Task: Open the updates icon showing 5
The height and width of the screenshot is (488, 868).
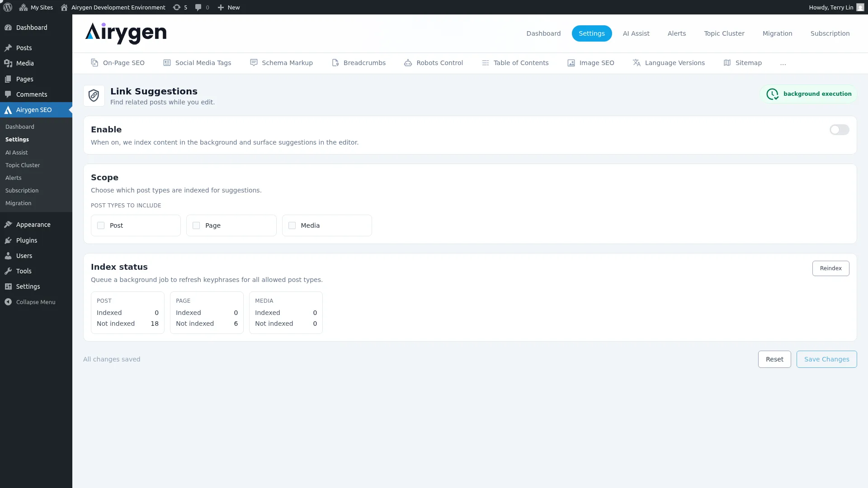Action: pos(177,7)
